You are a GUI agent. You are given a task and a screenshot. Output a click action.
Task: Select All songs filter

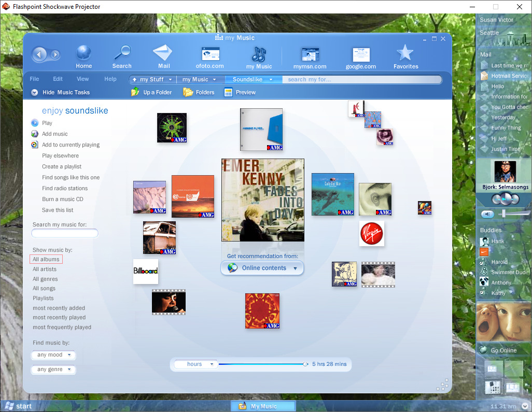pyautogui.click(x=44, y=289)
